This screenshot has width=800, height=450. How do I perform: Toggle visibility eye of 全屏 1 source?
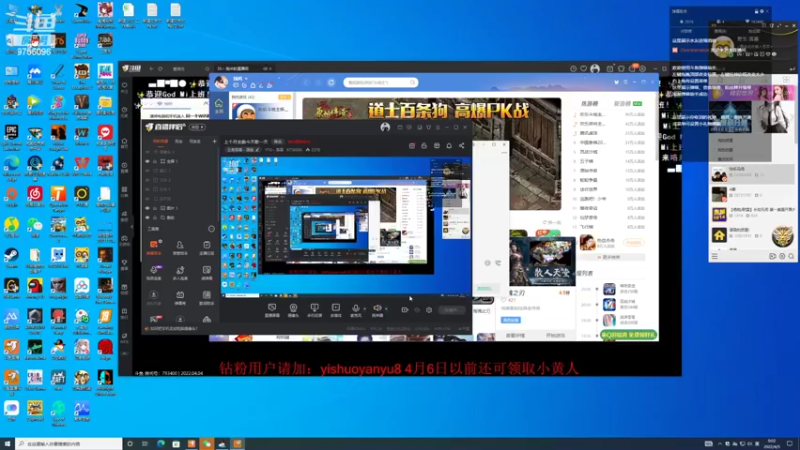pos(147,161)
